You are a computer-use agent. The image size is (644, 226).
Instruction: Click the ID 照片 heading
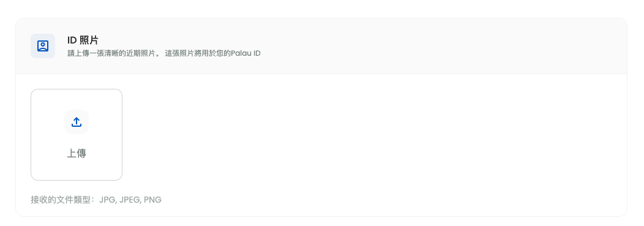83,40
